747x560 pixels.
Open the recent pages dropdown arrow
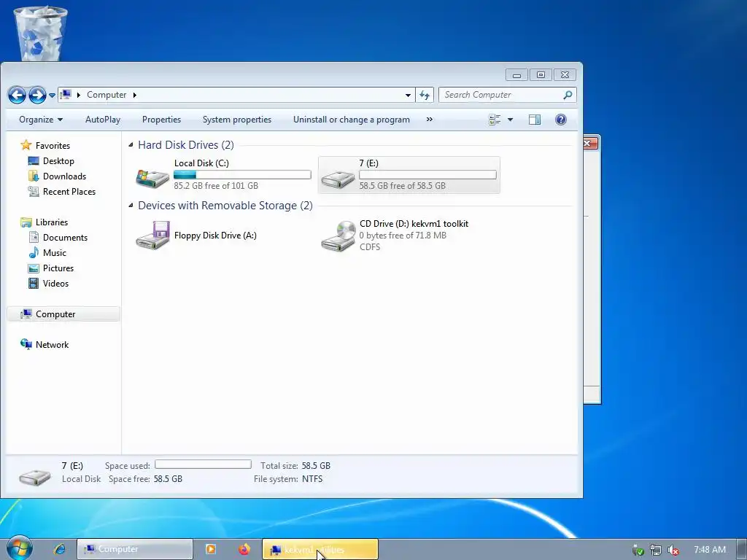pyautogui.click(x=52, y=96)
